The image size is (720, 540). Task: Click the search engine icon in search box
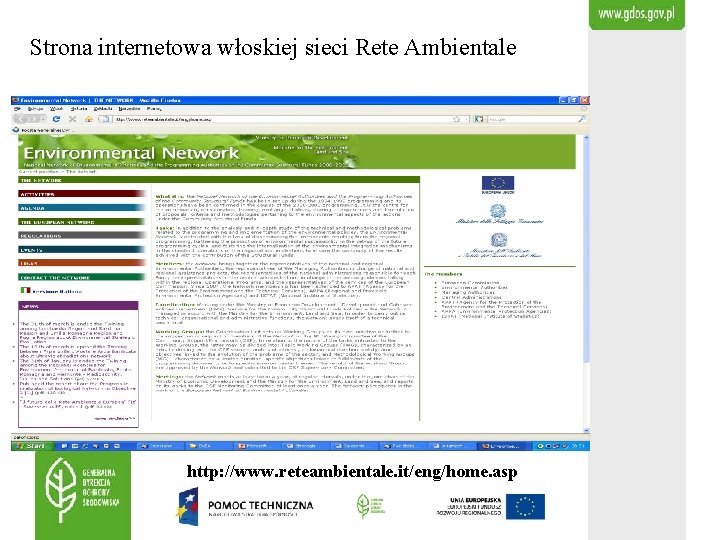(478, 119)
